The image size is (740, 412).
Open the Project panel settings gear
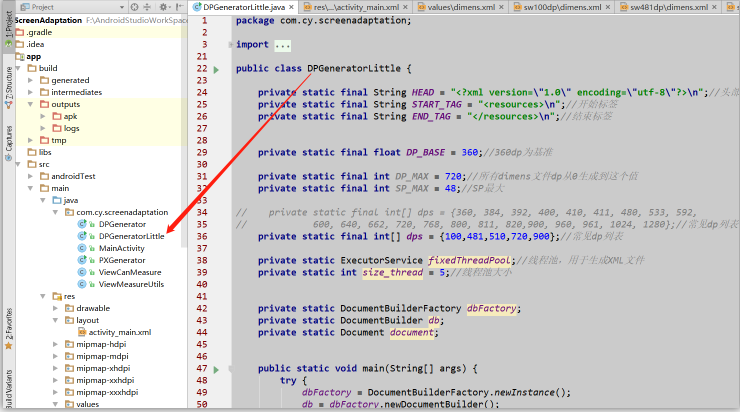point(163,7)
